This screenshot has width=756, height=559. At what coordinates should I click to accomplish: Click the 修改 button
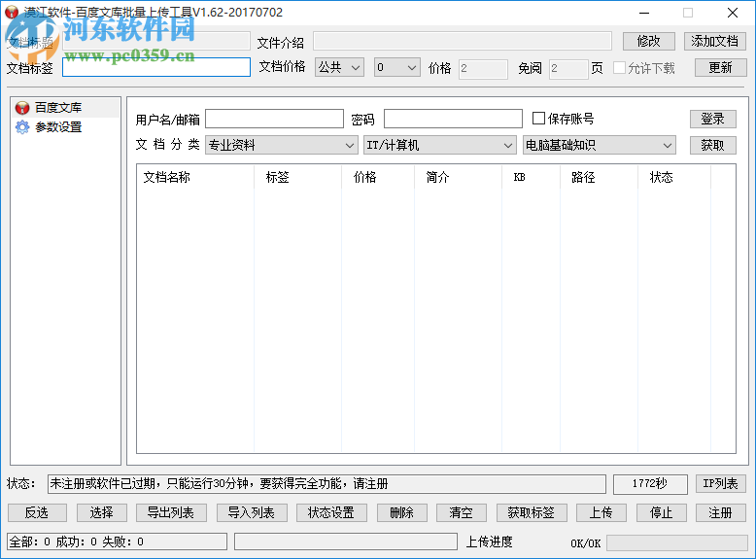tap(648, 42)
